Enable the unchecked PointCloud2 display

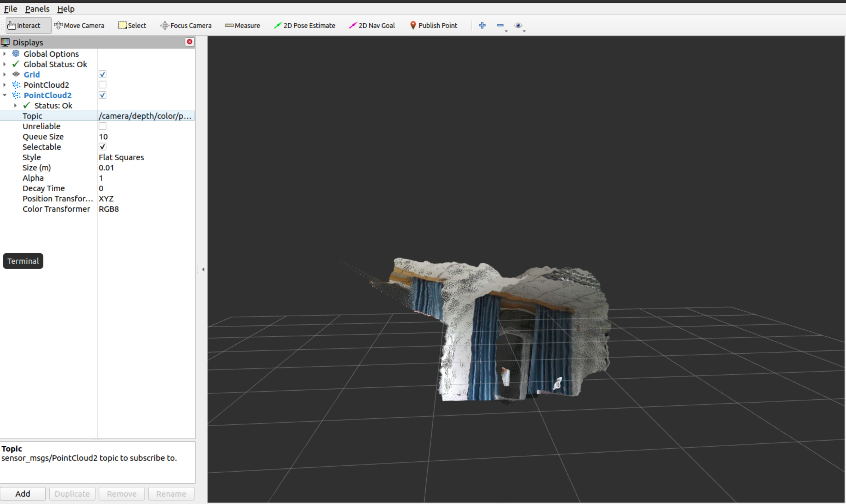point(102,85)
